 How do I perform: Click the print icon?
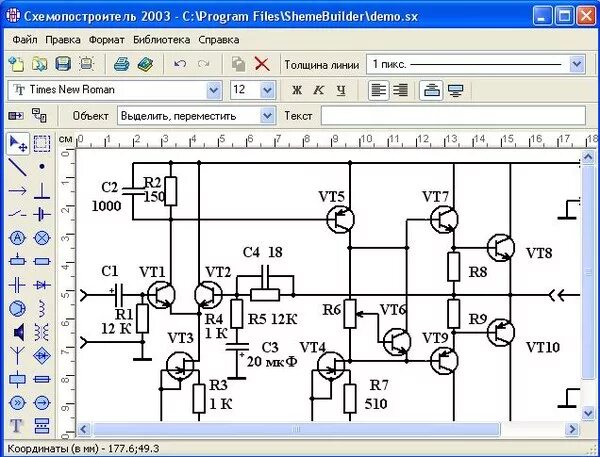[x=121, y=64]
